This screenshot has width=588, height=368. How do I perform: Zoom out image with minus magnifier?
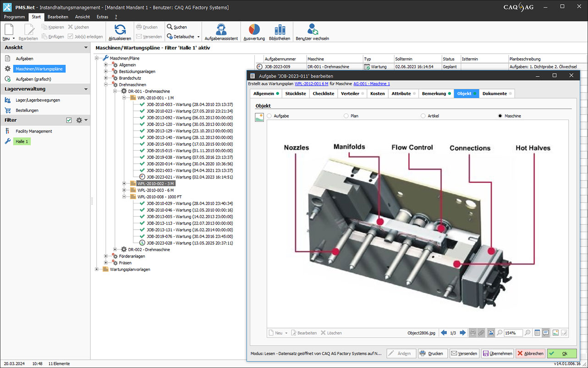pyautogui.click(x=500, y=333)
